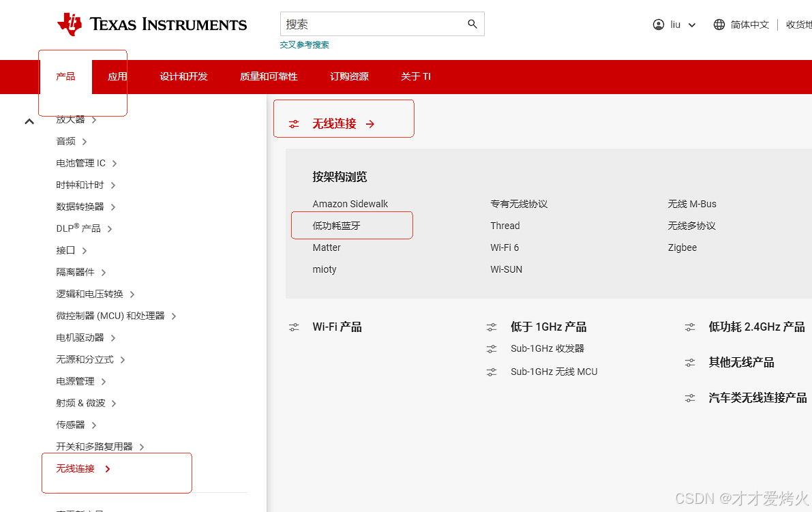Expand the 接口 chevron
Screen dimensions: 812x512
85,251
